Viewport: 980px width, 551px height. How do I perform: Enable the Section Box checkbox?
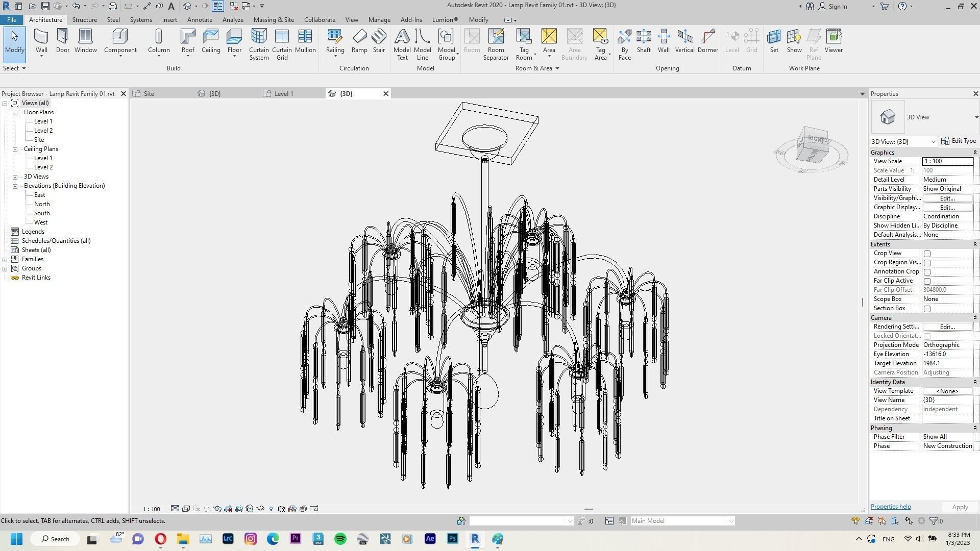(x=927, y=309)
